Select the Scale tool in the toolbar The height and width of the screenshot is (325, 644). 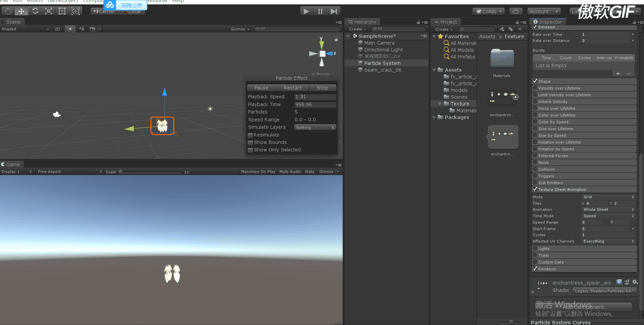coord(49,11)
